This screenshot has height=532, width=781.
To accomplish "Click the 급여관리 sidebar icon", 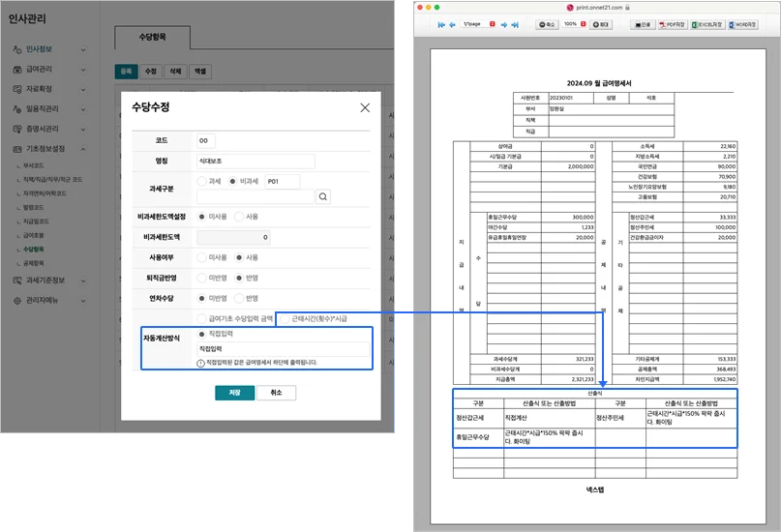I will coord(17,69).
